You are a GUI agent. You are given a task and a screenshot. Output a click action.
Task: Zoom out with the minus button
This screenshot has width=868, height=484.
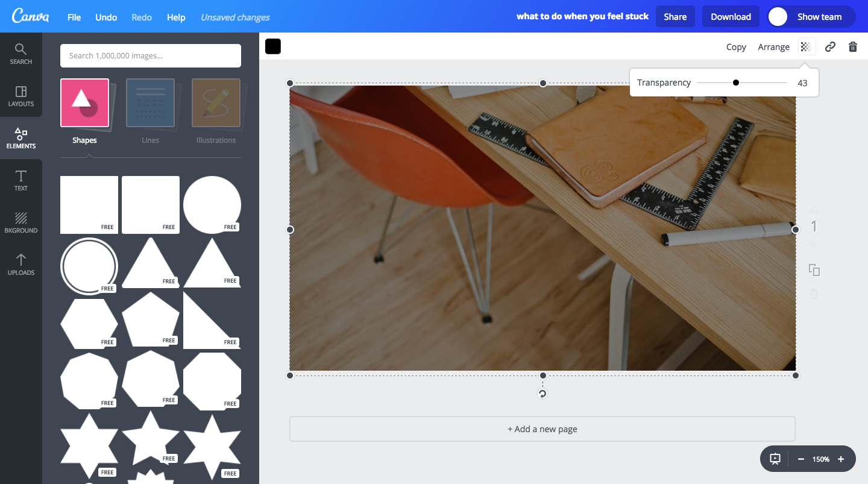801,459
